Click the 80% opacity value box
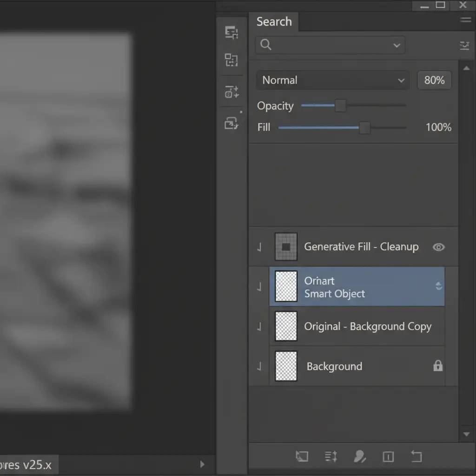The width and height of the screenshot is (476, 476). click(x=434, y=80)
